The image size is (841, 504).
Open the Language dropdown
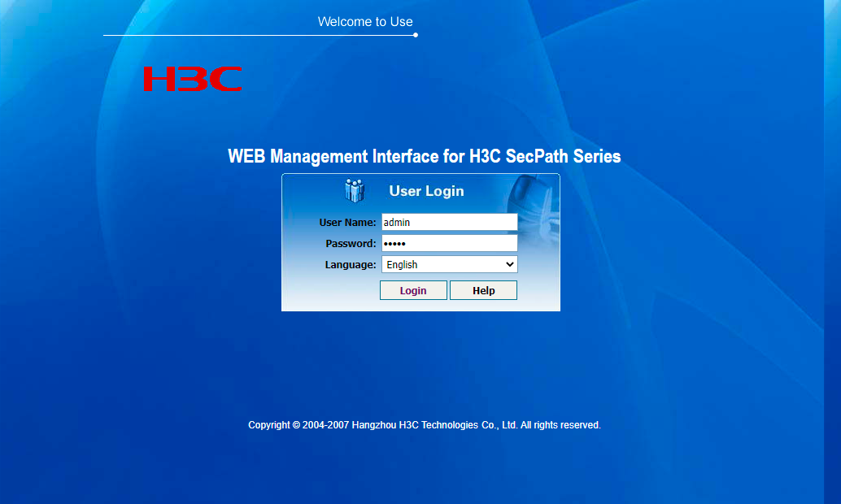coord(450,264)
